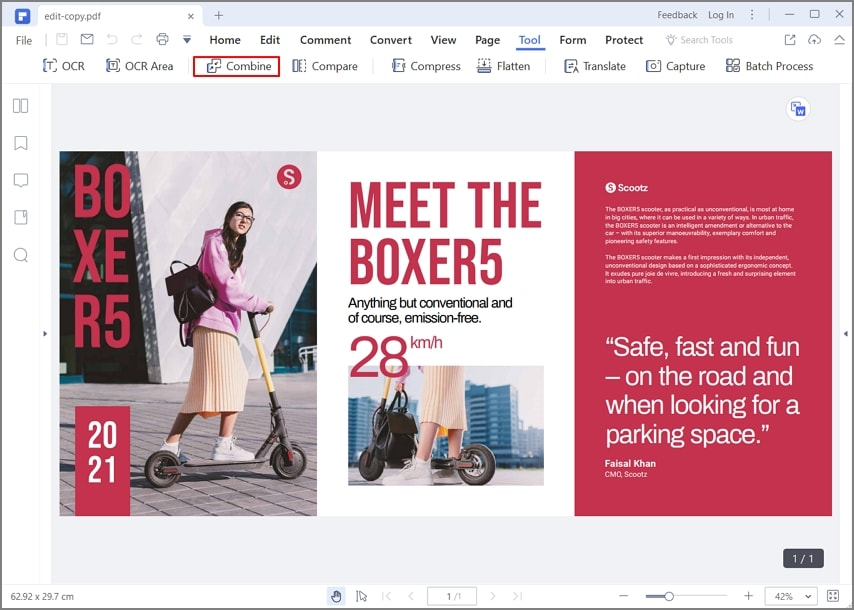Select the OCR tool
The width and height of the screenshot is (854, 610).
[63, 65]
